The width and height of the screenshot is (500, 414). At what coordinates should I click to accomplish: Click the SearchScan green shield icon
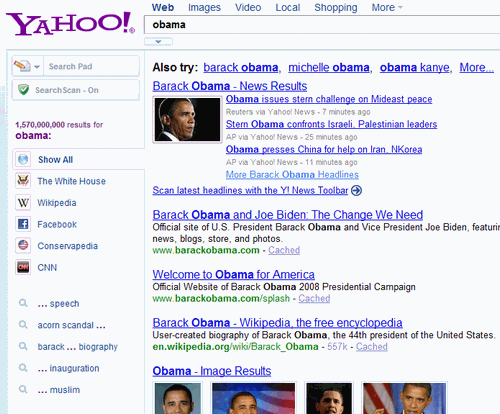pyautogui.click(x=23, y=90)
